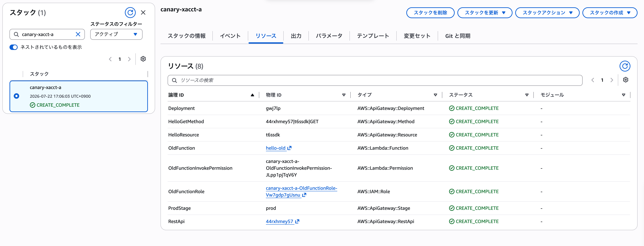644x246 pixels.
Task: Switch to テンプレート tab
Action: pos(373,36)
